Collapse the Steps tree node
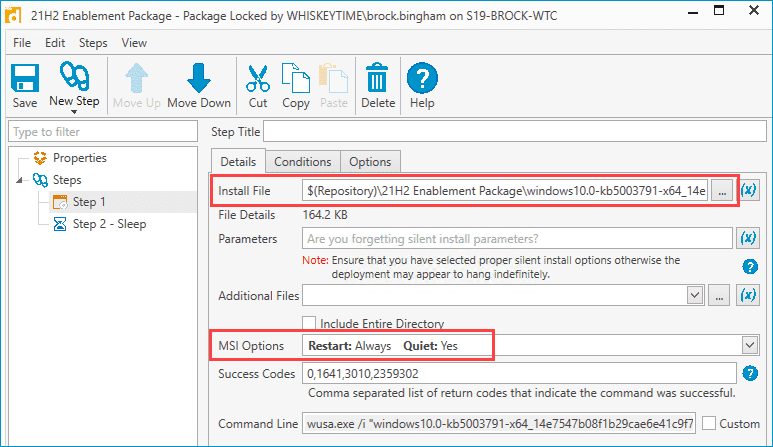 [19, 180]
